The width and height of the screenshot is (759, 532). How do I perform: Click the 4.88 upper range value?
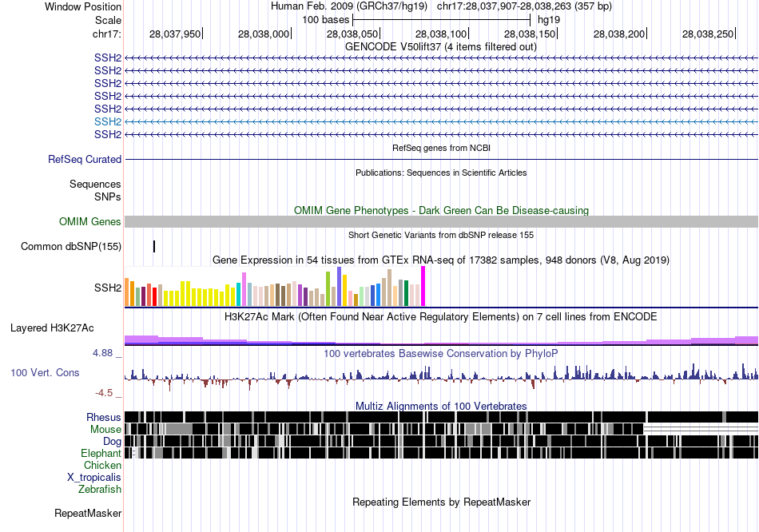click(x=103, y=353)
